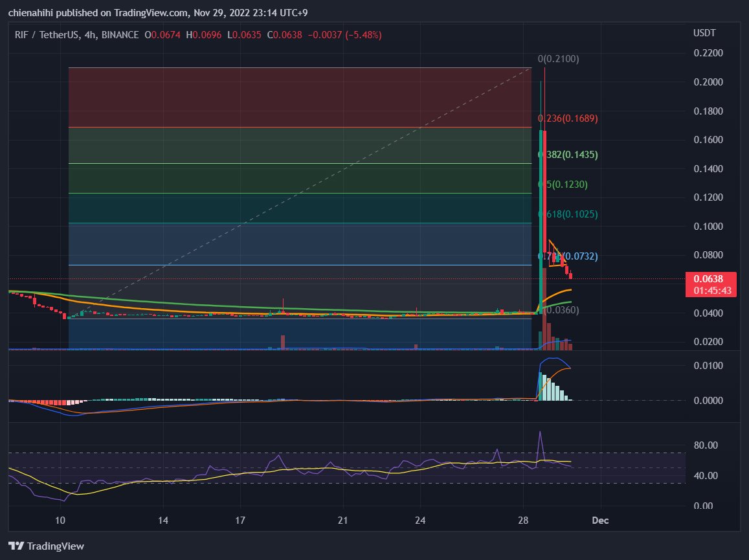Click price axis label 0.0200
The image size is (749, 560).
point(708,341)
